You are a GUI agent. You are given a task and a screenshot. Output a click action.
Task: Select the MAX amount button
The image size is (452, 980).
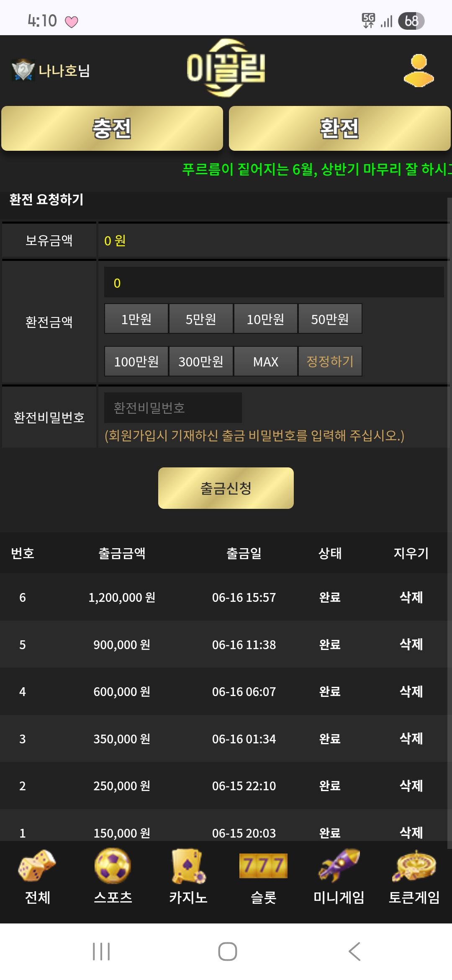[x=265, y=361]
